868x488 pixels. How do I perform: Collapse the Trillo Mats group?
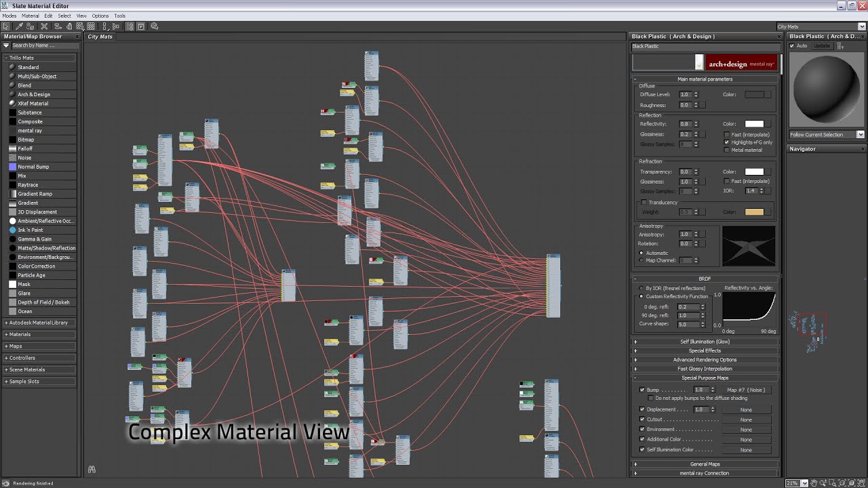[39, 58]
